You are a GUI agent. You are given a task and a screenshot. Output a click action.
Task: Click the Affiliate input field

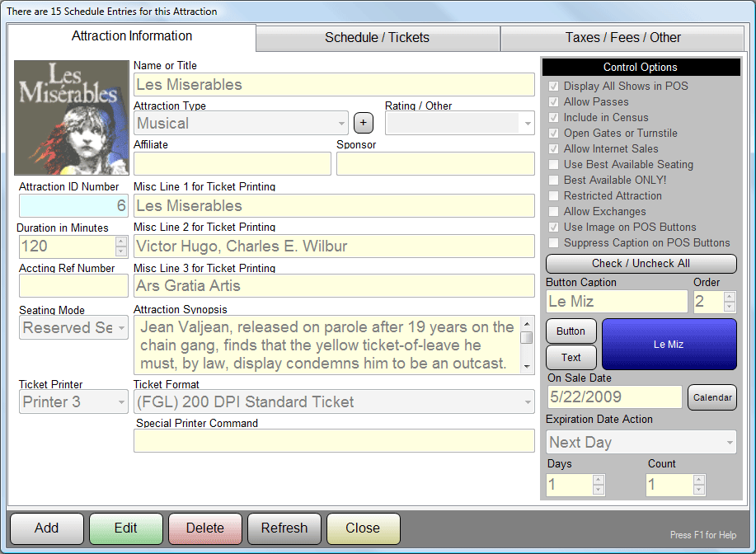point(232,164)
